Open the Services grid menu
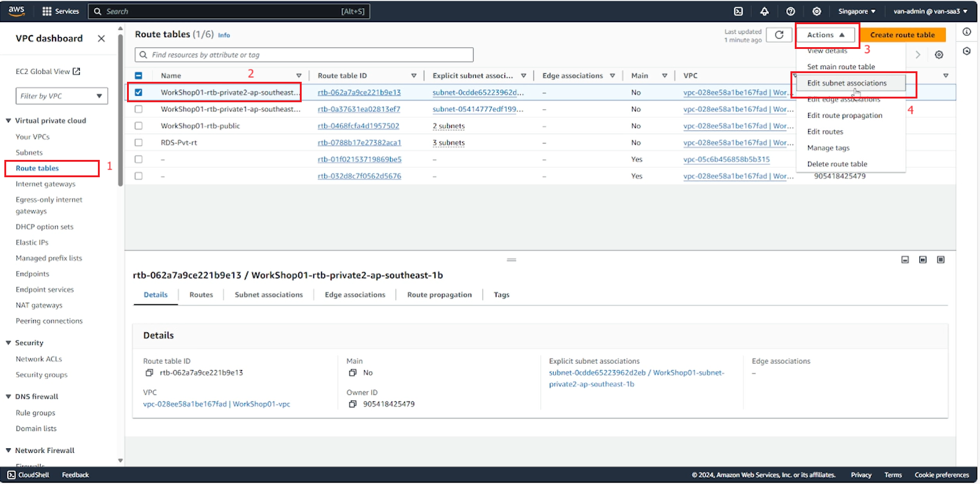This screenshot has width=980, height=484. [x=60, y=11]
